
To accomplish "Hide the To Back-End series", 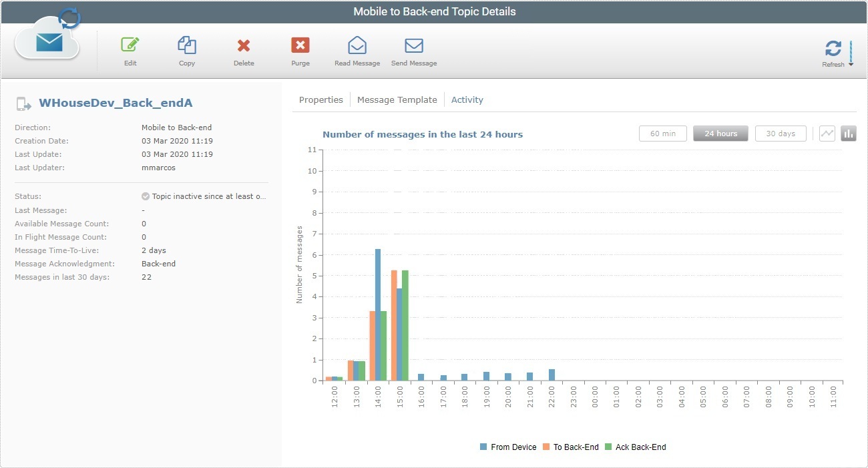I will pos(571,447).
